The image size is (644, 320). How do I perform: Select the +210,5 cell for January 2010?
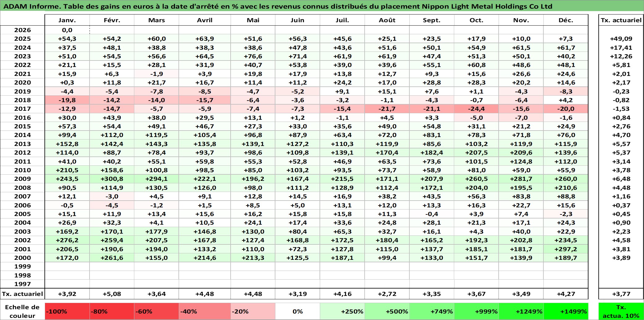[x=67, y=170]
